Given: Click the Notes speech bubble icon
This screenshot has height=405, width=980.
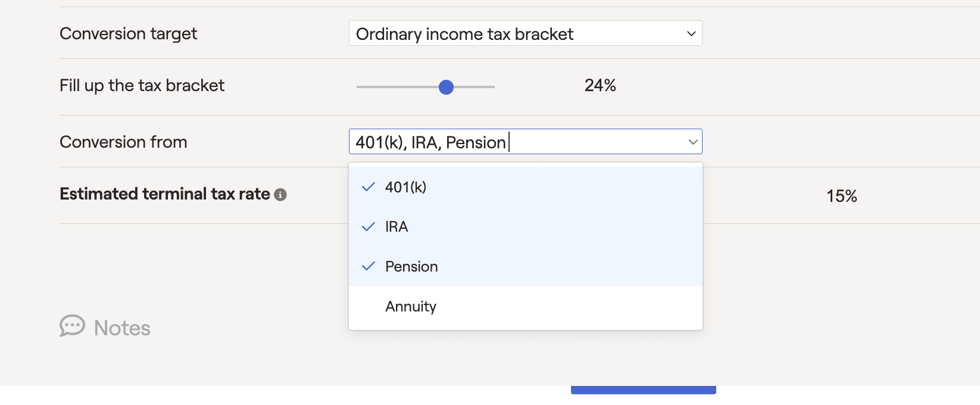Looking at the screenshot, I should point(72,326).
